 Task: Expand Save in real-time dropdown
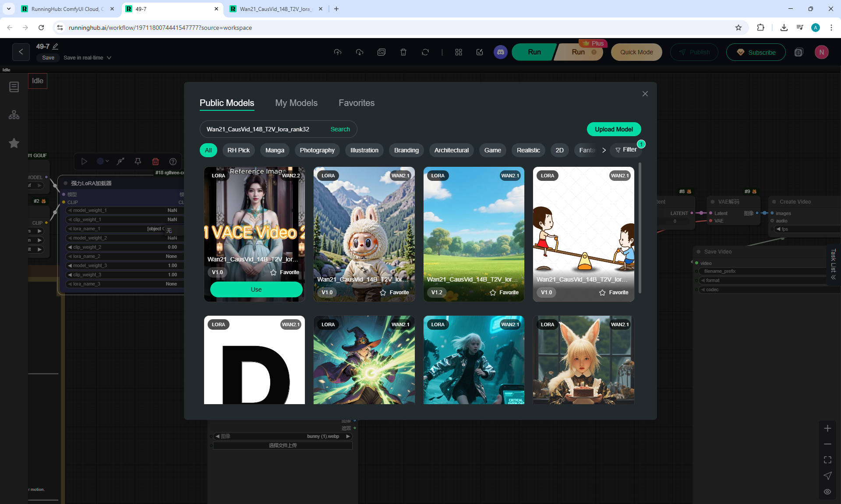[x=109, y=58]
